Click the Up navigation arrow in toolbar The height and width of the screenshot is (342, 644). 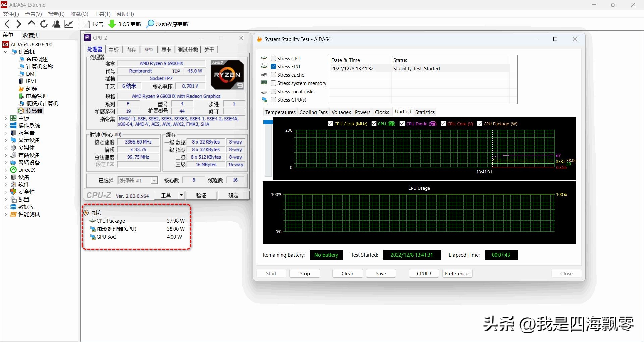tap(32, 23)
